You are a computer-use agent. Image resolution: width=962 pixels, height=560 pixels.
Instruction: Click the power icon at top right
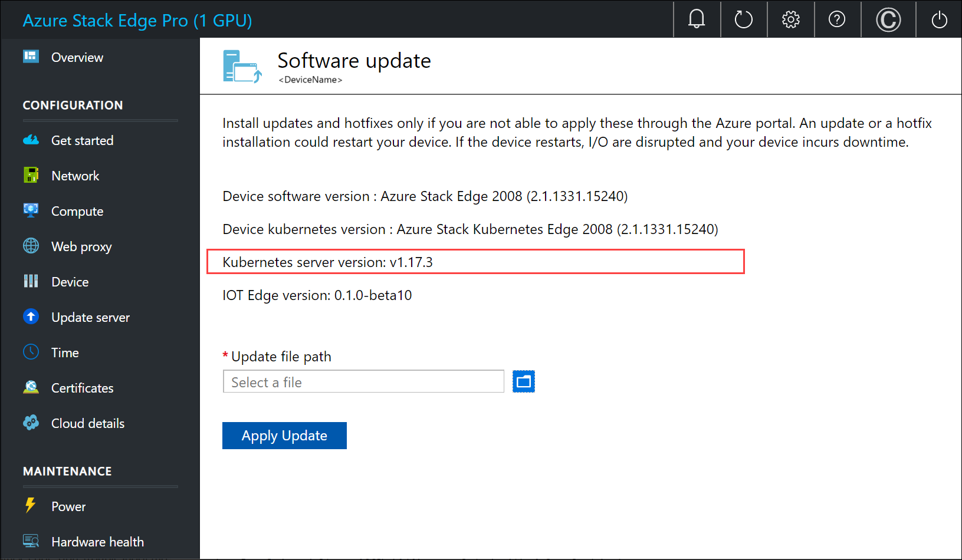pyautogui.click(x=938, y=19)
